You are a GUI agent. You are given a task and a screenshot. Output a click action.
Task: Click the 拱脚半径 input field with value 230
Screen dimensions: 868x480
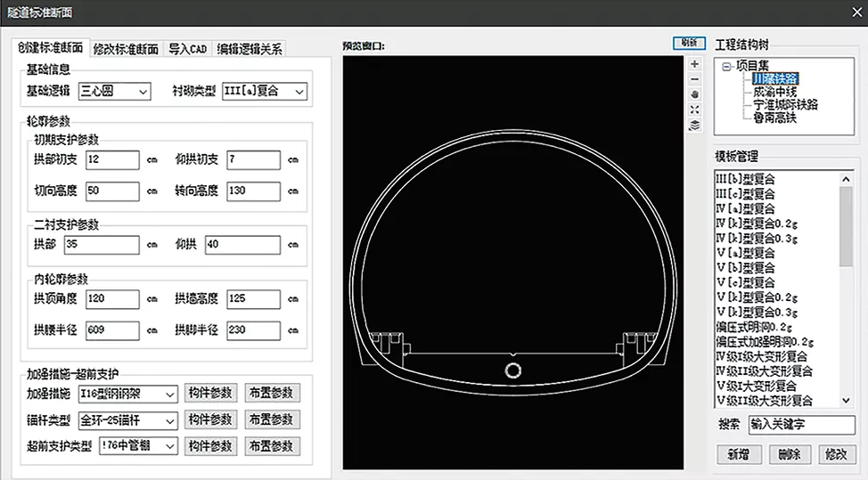pyautogui.click(x=253, y=330)
